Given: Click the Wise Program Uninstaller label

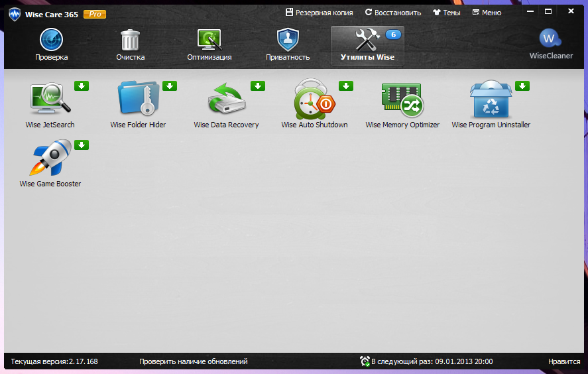Looking at the screenshot, I should (x=491, y=125).
